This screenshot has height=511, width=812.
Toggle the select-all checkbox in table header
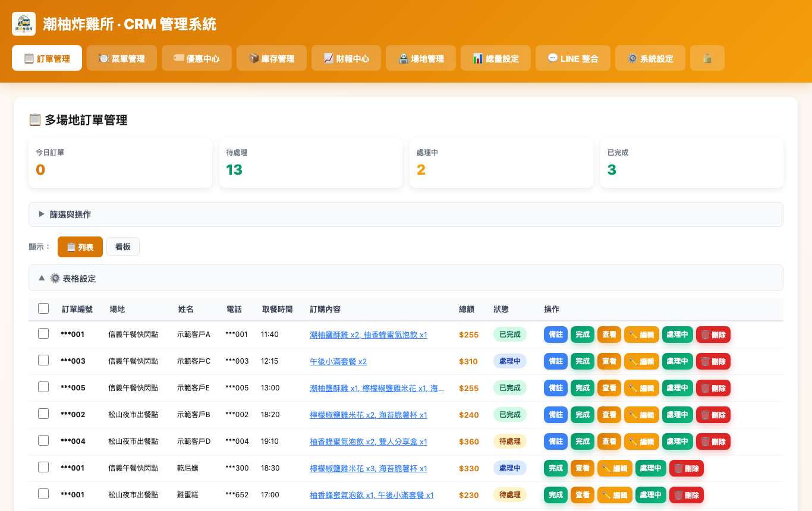43,308
